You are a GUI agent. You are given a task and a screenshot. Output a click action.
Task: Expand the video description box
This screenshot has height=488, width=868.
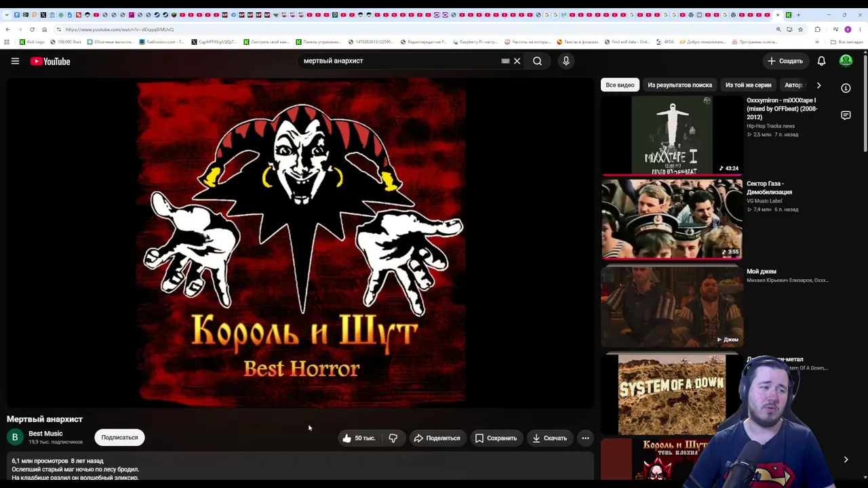(300, 468)
